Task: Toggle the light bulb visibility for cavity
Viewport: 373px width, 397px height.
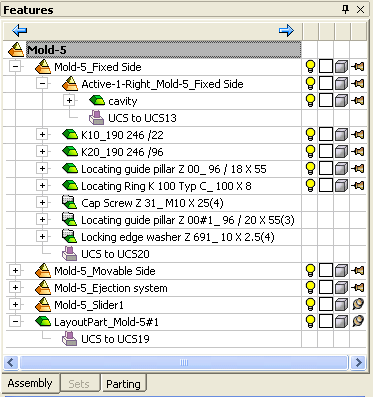Action: (310, 101)
